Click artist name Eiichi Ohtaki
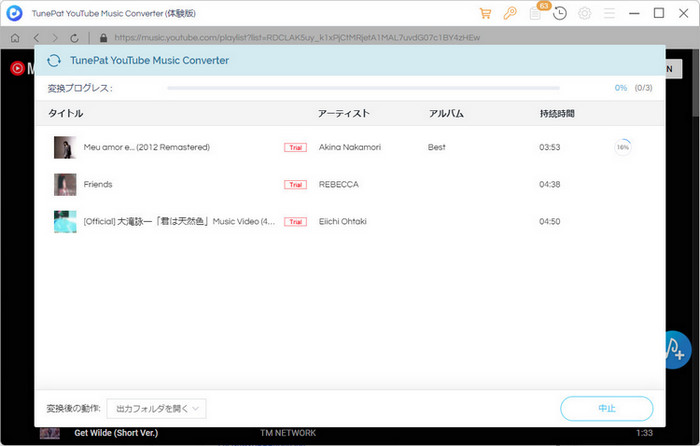Screen dimensions: 700x446 [x=342, y=221]
